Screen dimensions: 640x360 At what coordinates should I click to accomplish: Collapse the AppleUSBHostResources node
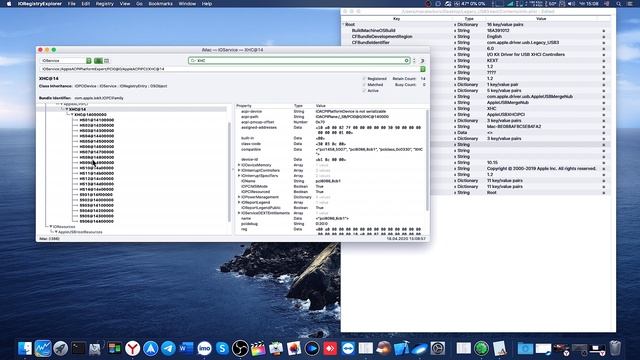(x=56, y=232)
